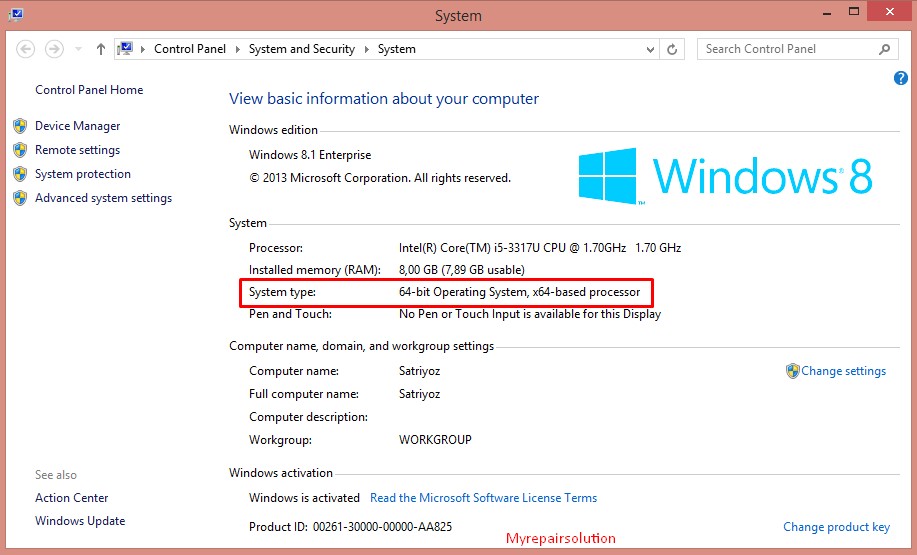Viewport: 917px width, 555px height.
Task: Expand the chevron after Control Panel breadcrumb
Action: [x=237, y=49]
